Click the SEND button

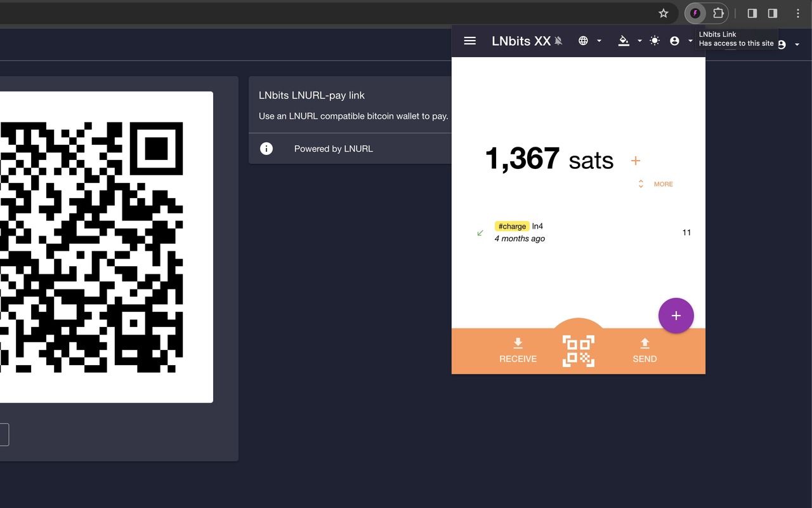click(645, 351)
